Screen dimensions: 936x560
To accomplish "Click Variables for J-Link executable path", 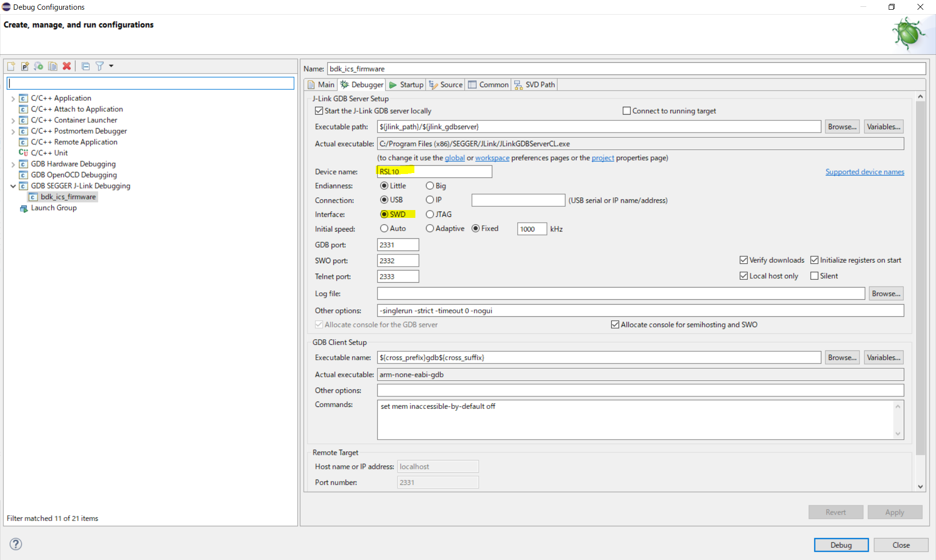I will 883,127.
